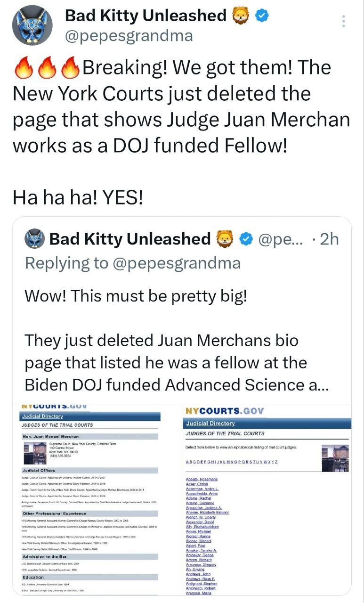Click the lion emoji in the quoted tweet header
The image size is (364, 603).
[x=225, y=239]
